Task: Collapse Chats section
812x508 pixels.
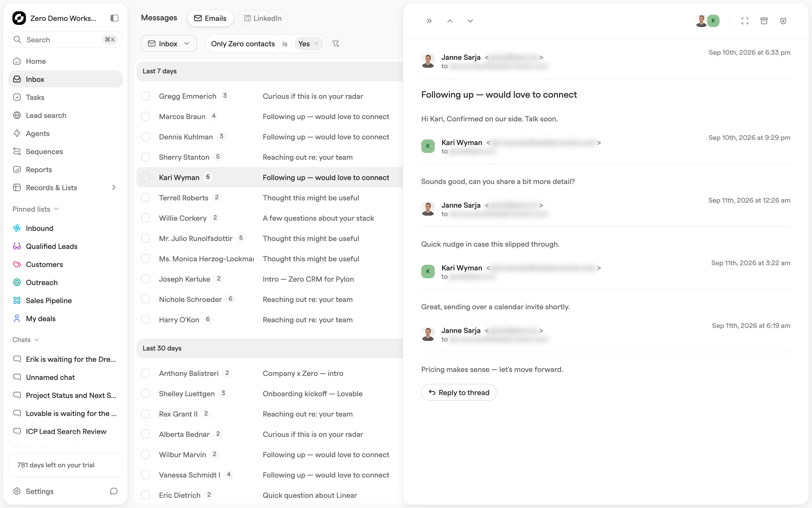Action: coord(26,340)
